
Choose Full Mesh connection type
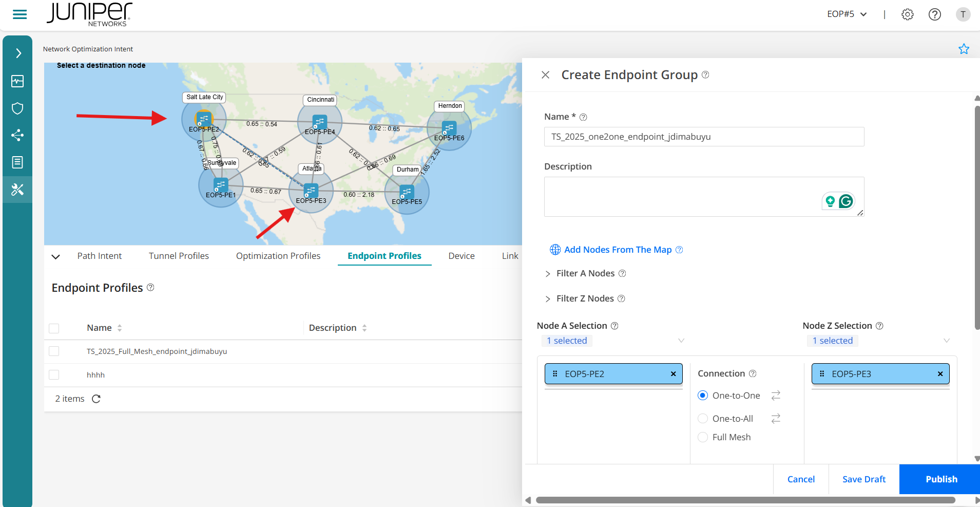point(703,437)
